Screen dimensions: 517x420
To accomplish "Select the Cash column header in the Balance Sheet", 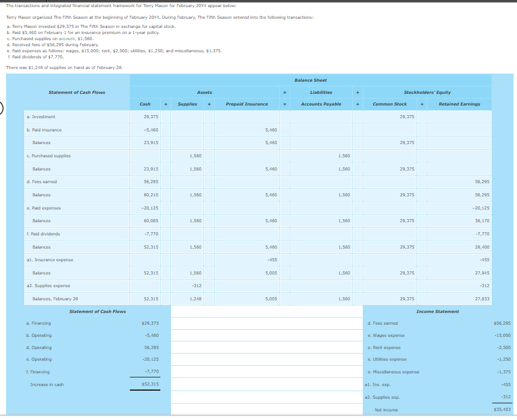I will pos(145,103).
